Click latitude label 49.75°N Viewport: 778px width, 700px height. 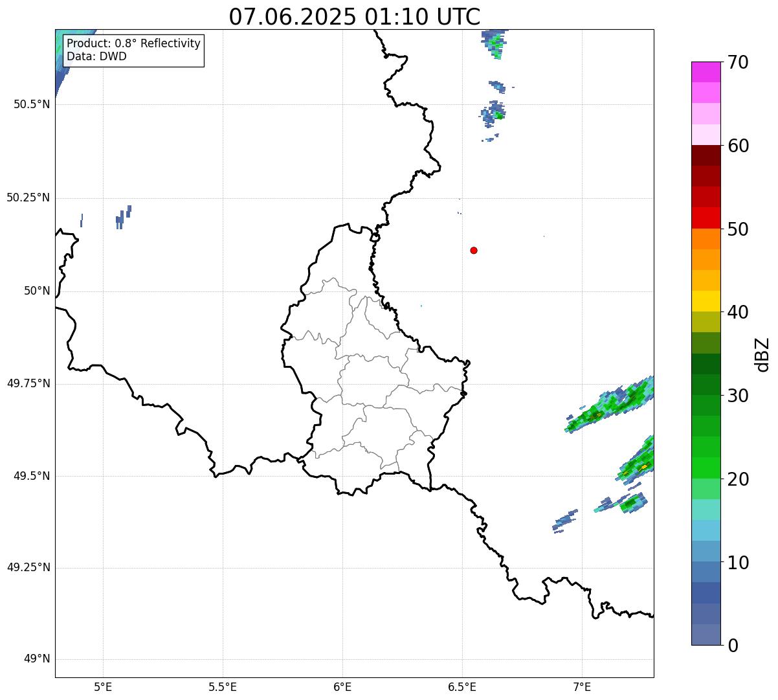tap(28, 383)
